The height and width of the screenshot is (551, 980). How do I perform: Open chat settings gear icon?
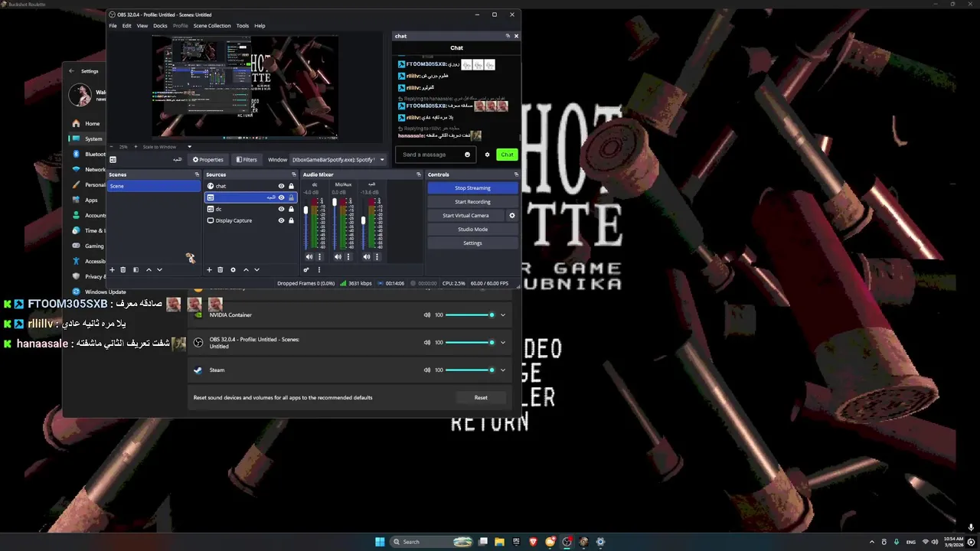pos(487,155)
